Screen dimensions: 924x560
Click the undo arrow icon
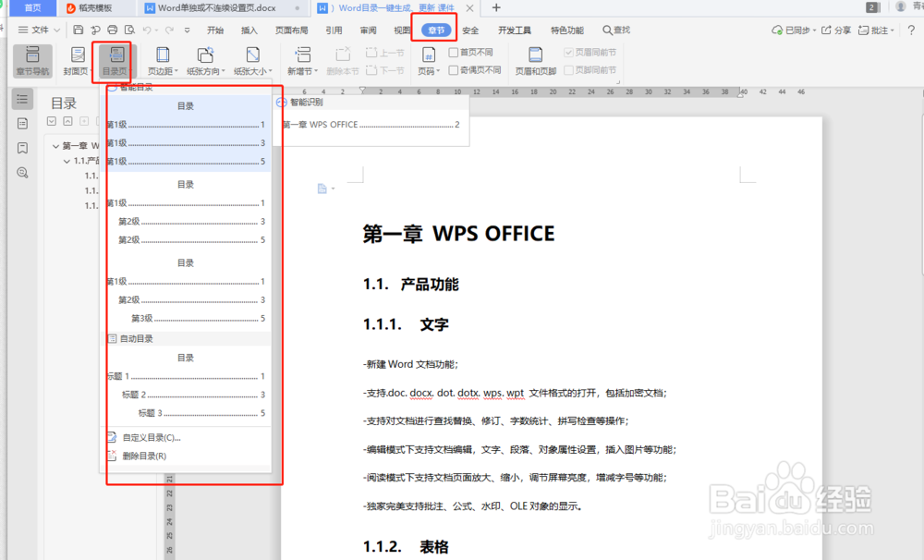point(147,30)
